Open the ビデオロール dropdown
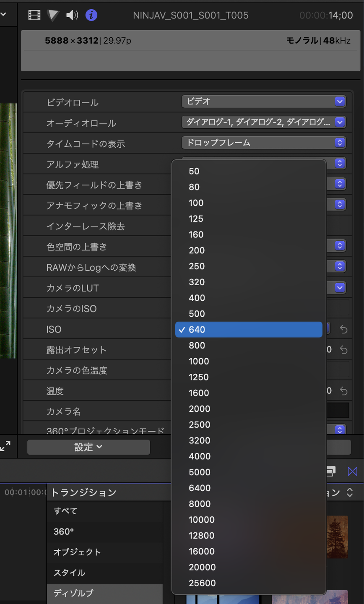Viewport: 364px width, 604px height. coord(263,102)
